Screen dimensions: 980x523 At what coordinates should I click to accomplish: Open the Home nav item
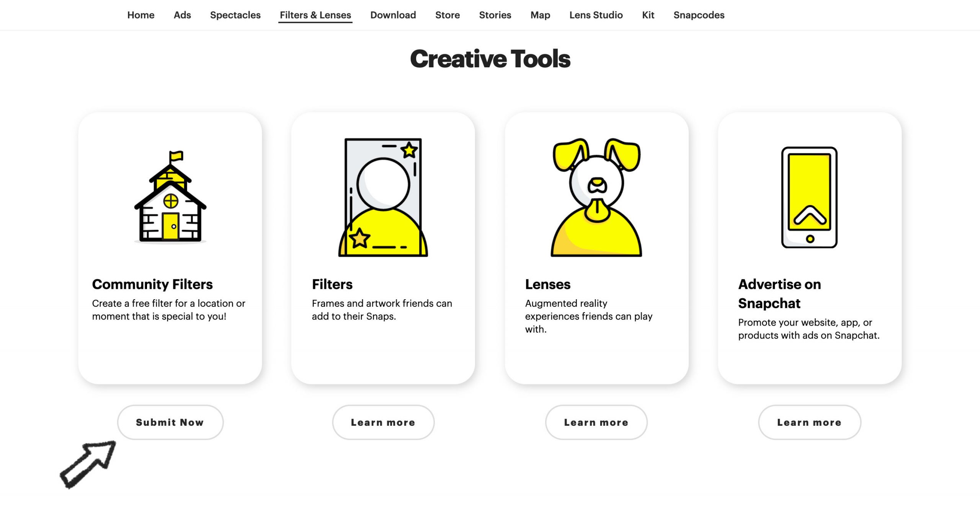pos(140,15)
